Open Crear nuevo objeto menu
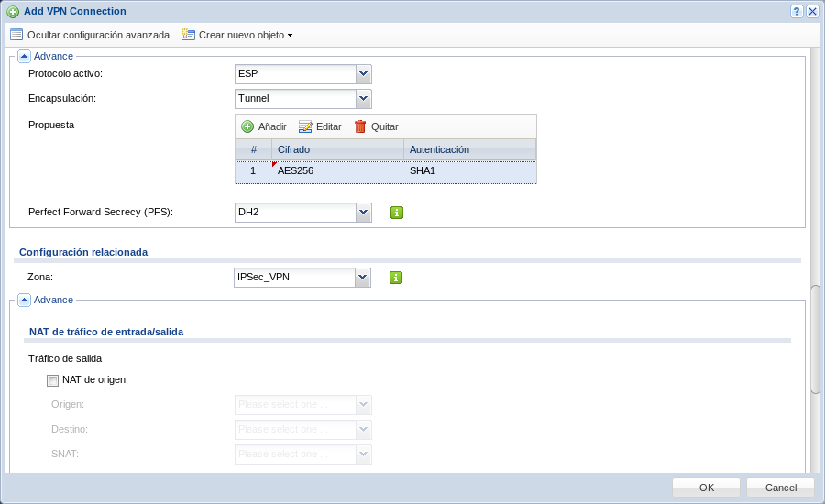825x504 pixels. point(236,35)
